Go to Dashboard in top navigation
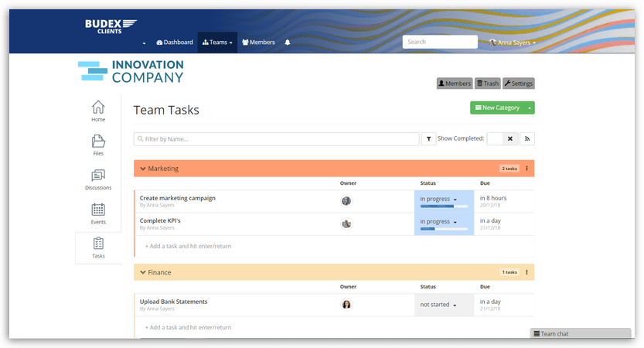644x348 pixels. (174, 43)
